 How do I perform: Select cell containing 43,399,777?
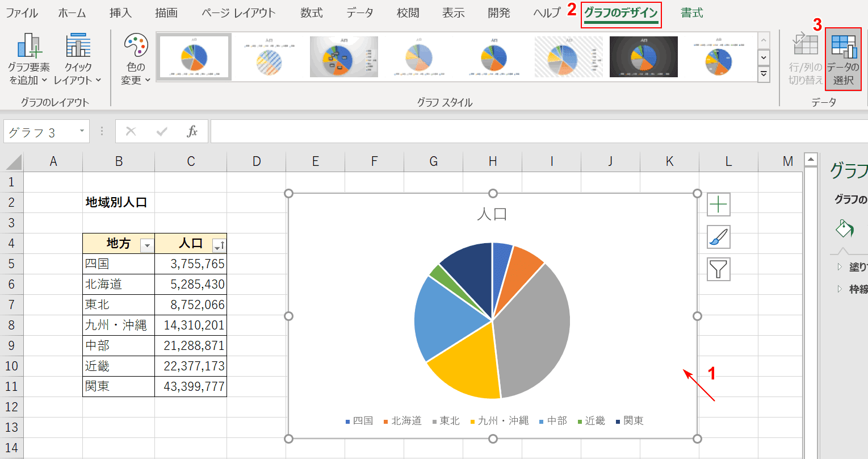point(191,386)
